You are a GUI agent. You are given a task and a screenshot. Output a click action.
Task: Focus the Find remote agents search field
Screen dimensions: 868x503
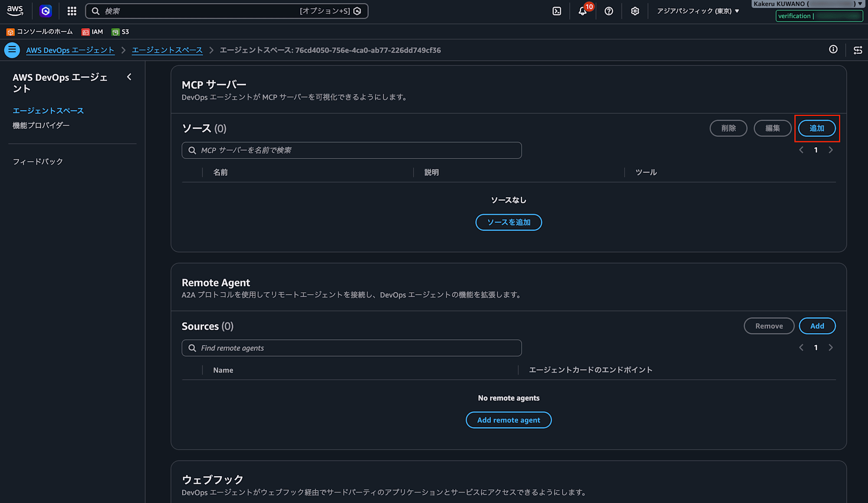[352, 348]
